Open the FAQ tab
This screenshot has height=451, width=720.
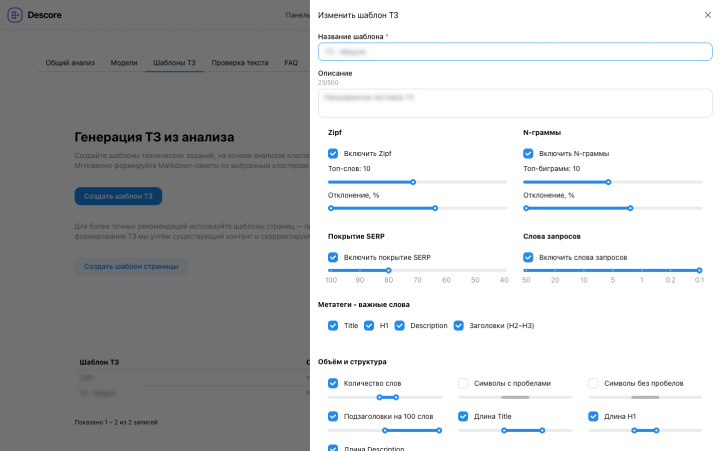tap(291, 62)
